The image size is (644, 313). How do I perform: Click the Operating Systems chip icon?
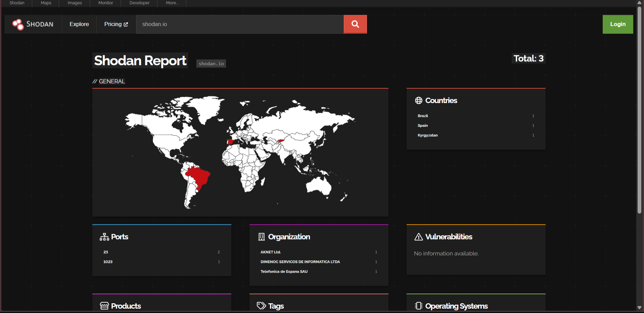click(418, 306)
